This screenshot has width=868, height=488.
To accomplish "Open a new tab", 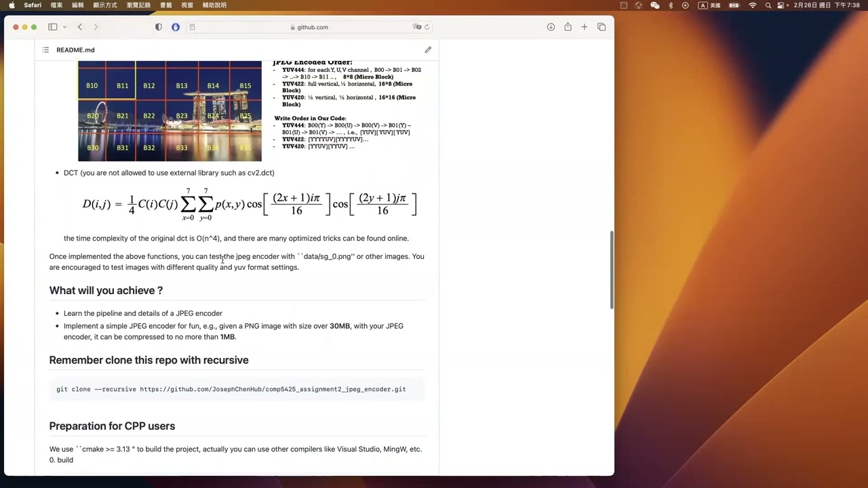I will pyautogui.click(x=585, y=27).
